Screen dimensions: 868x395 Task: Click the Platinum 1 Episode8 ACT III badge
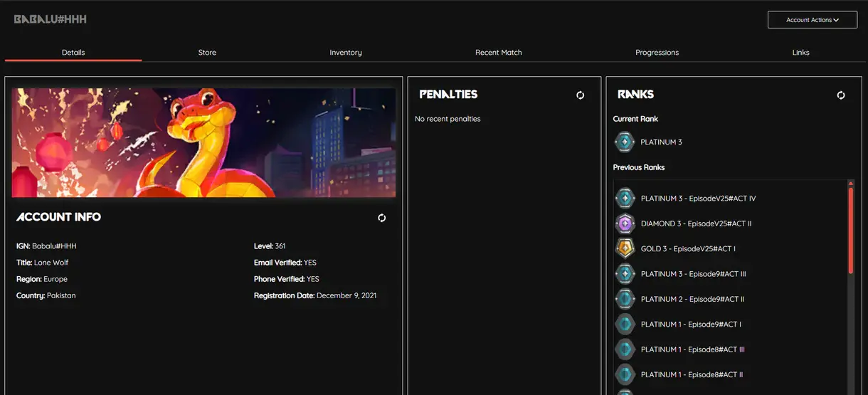pos(625,349)
